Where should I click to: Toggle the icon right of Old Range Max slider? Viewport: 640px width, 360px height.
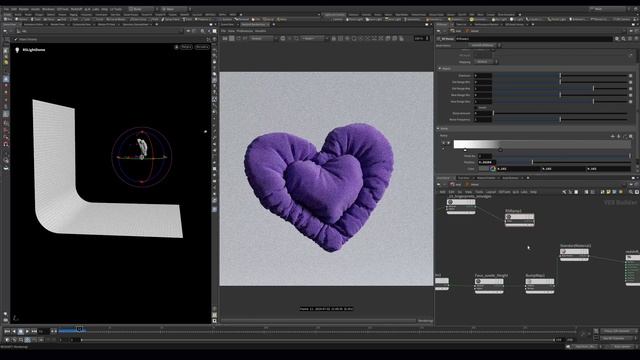click(x=631, y=89)
